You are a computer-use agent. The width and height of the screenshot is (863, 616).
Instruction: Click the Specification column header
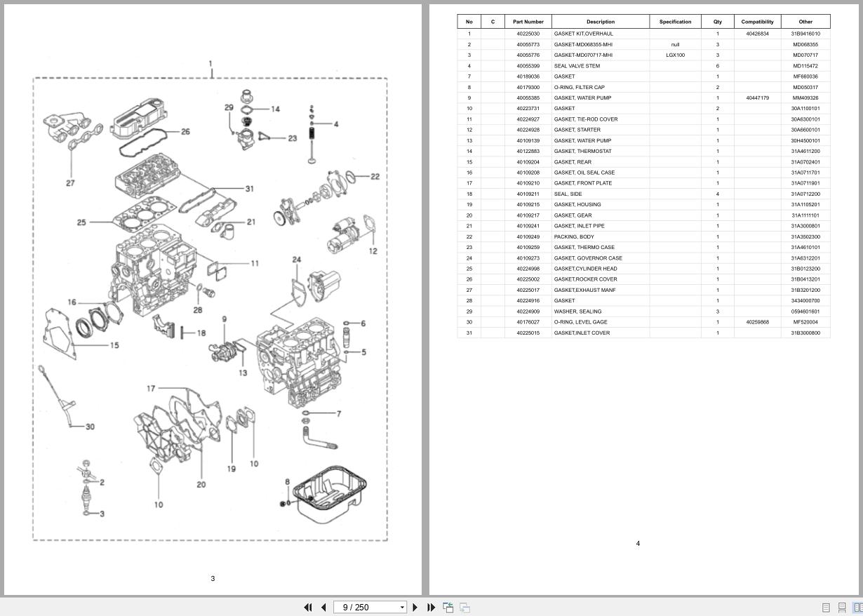676,22
